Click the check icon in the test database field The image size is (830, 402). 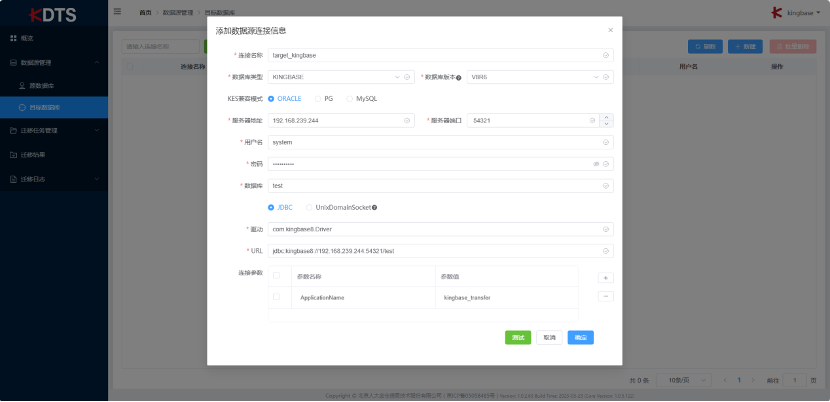tap(606, 186)
